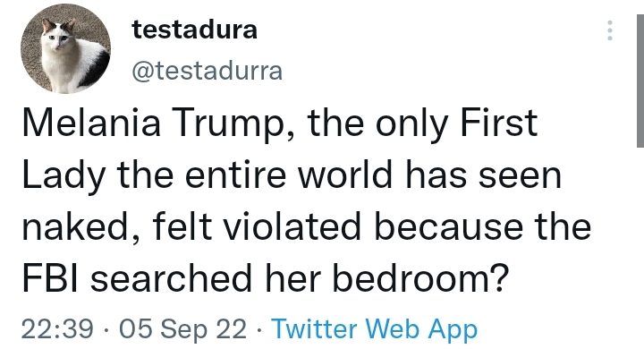Click the 05 Sep 22 date
Viewport: 644px width, 349px height.
click(x=183, y=329)
